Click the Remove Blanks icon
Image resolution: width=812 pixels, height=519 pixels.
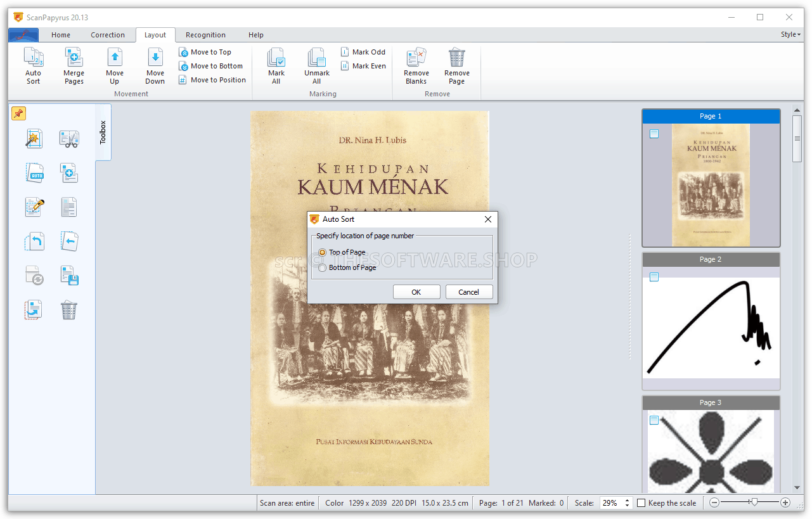point(416,58)
